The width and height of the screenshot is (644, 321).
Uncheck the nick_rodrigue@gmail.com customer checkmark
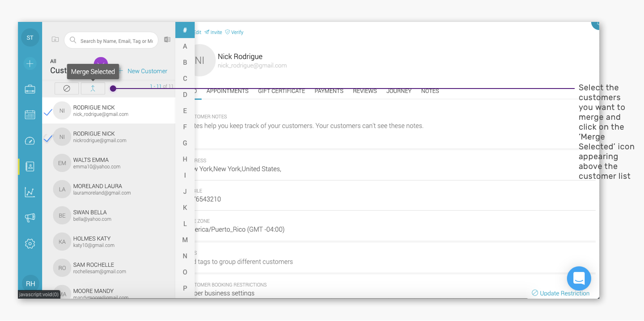click(x=48, y=113)
